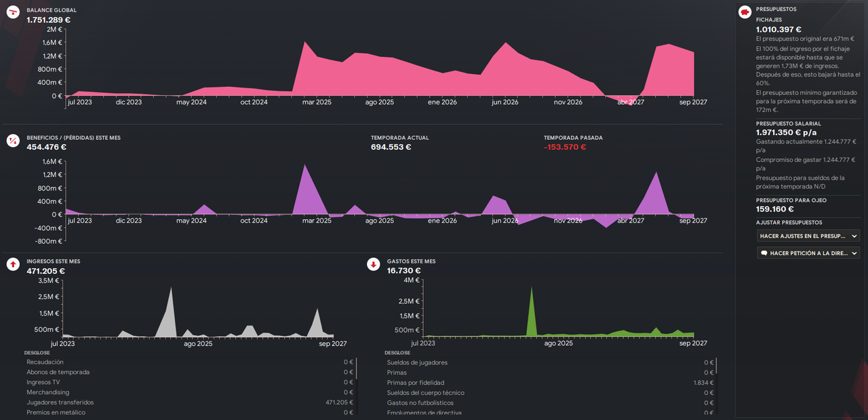Screen dimensions: 868x420
Task: Click the Ajustar Presupuestos heading
Action: [x=789, y=223]
